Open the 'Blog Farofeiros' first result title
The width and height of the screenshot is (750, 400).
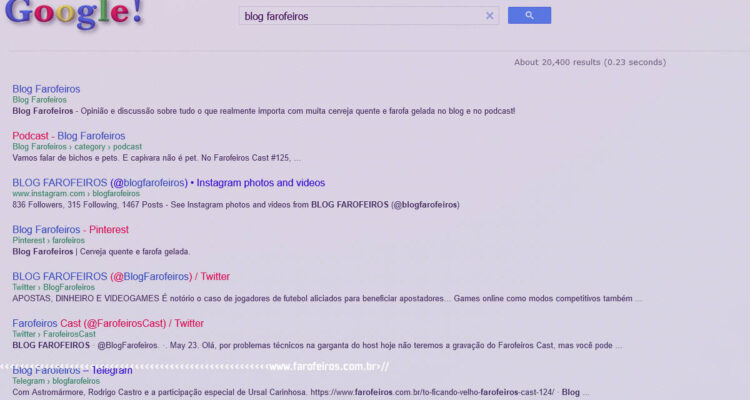point(46,89)
